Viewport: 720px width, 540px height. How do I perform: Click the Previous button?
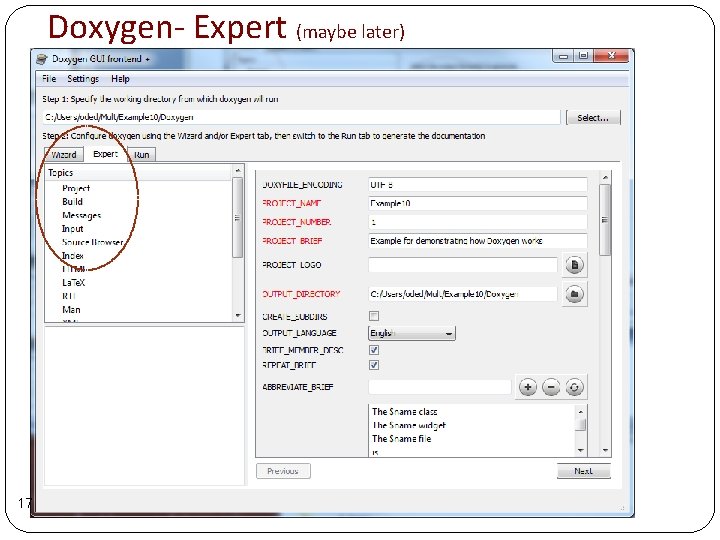pos(283,471)
